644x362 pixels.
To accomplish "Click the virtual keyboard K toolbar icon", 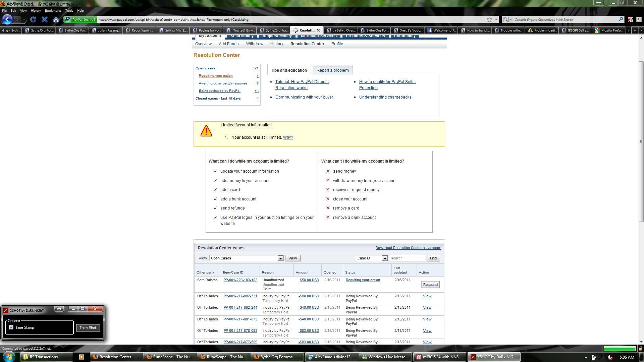I will pyautogui.click(x=639, y=19).
